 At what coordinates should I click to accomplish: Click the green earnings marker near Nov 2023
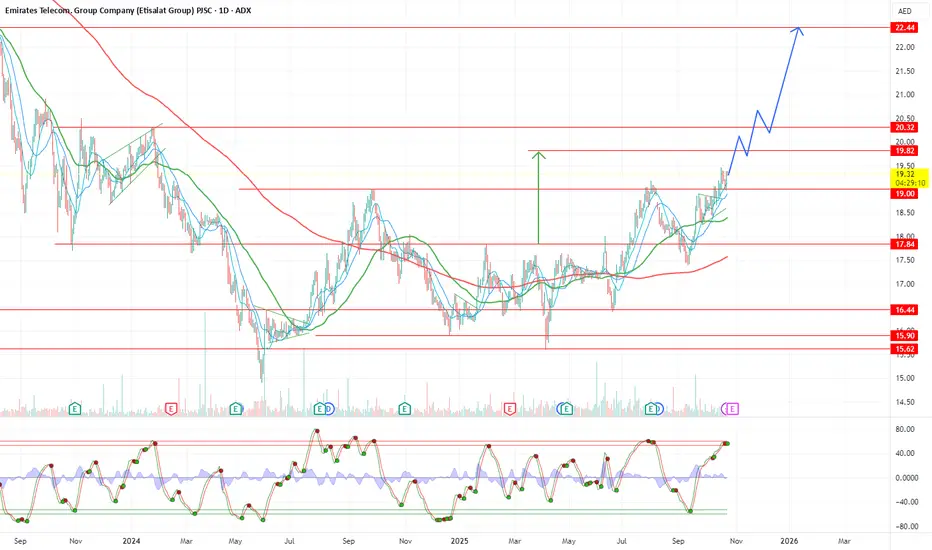[75, 408]
